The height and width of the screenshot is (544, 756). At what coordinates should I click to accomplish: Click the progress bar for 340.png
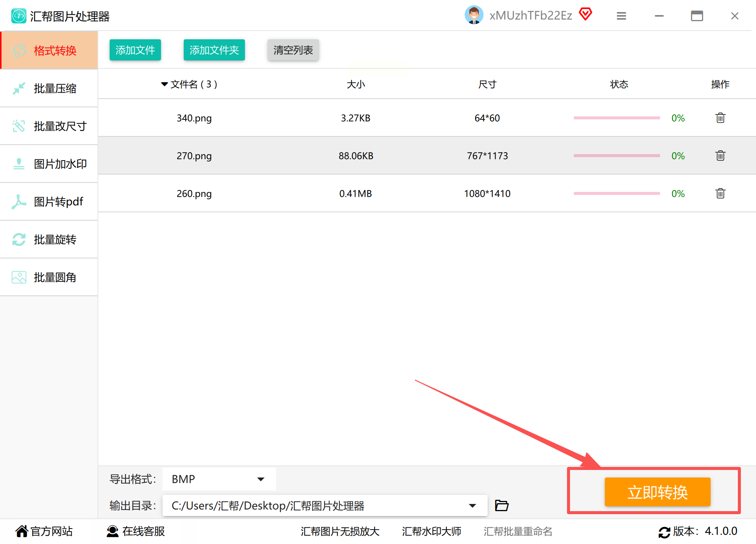(x=617, y=118)
